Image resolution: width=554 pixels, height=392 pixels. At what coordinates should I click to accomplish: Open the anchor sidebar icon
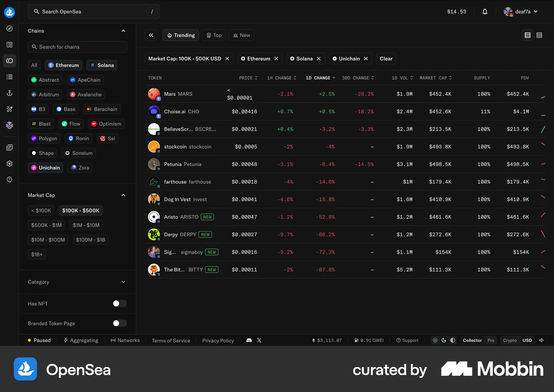10,93
